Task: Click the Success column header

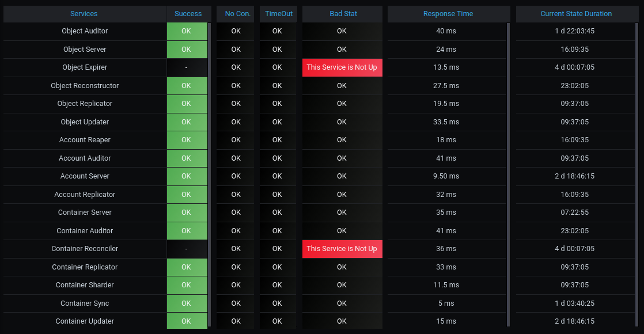Action: point(188,14)
